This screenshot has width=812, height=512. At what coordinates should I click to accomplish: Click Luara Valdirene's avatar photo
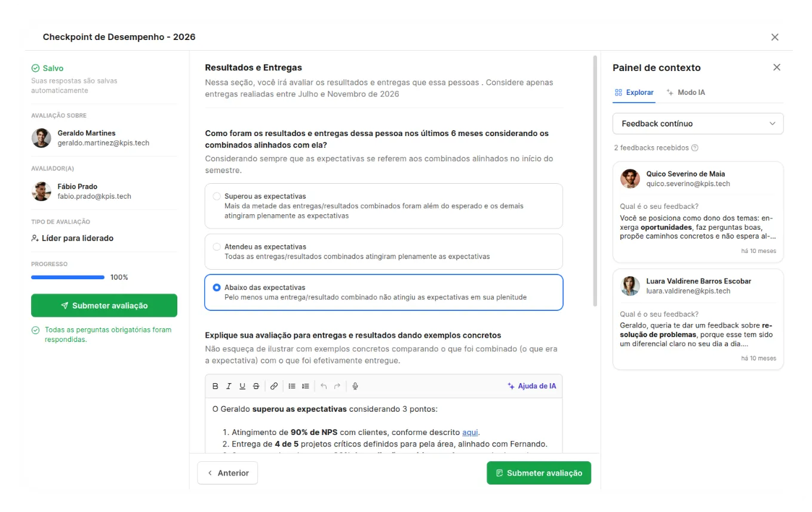[630, 286]
